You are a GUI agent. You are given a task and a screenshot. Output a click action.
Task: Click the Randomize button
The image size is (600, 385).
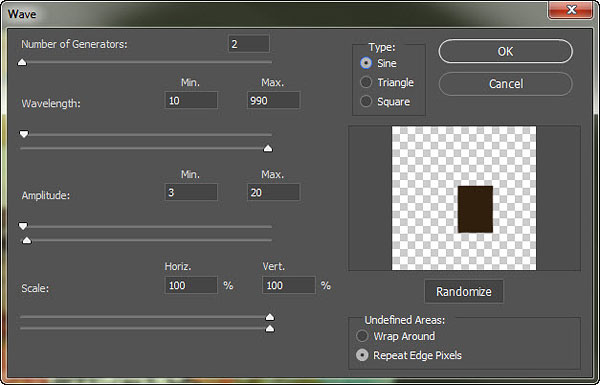tap(464, 292)
